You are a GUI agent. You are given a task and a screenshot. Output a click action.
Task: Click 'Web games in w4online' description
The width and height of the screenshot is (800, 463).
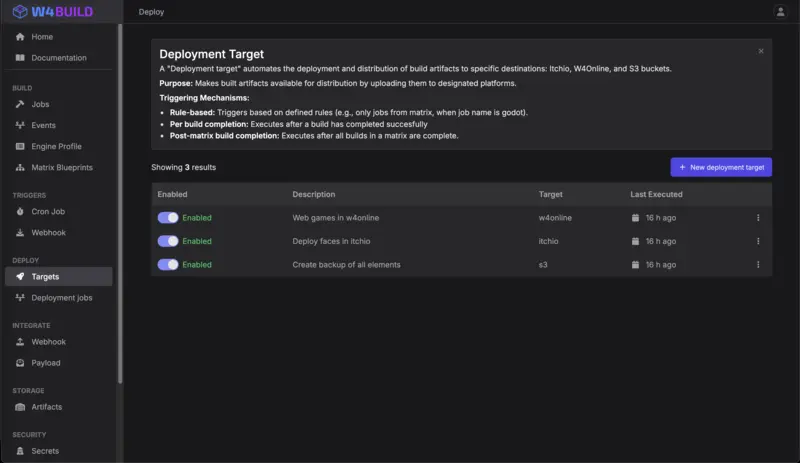[x=336, y=218]
